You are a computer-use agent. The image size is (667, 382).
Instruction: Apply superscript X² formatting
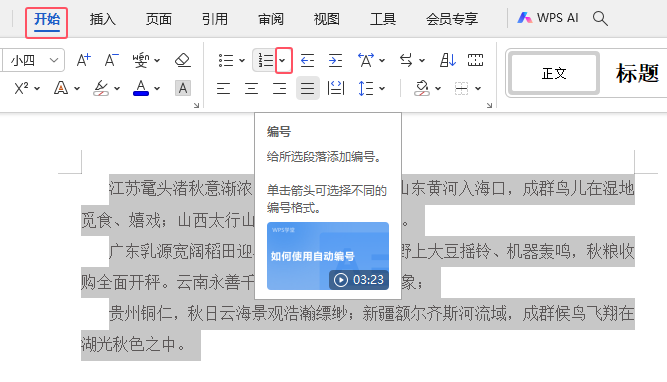pos(21,88)
